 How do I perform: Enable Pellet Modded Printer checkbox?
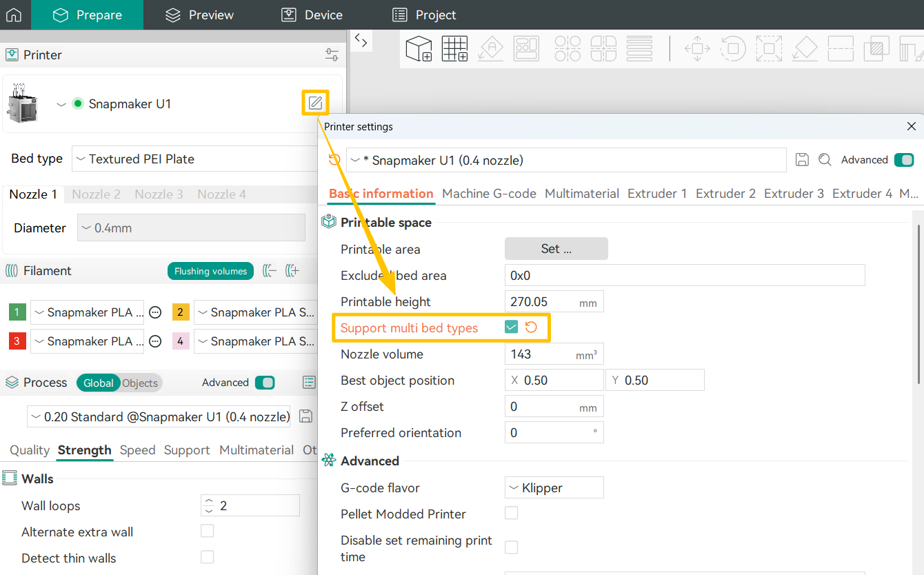[511, 514]
